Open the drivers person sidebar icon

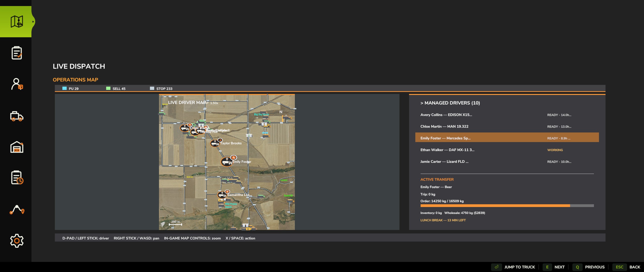[17, 84]
